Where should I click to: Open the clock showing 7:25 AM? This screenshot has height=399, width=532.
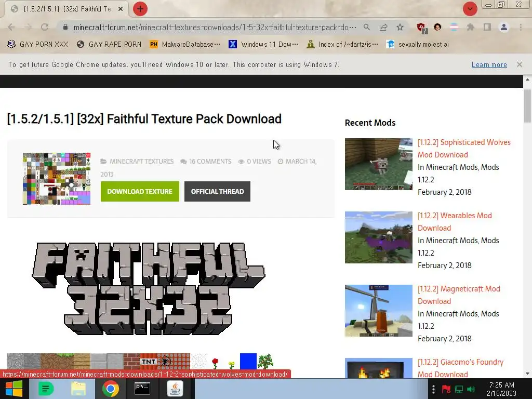[x=501, y=389]
